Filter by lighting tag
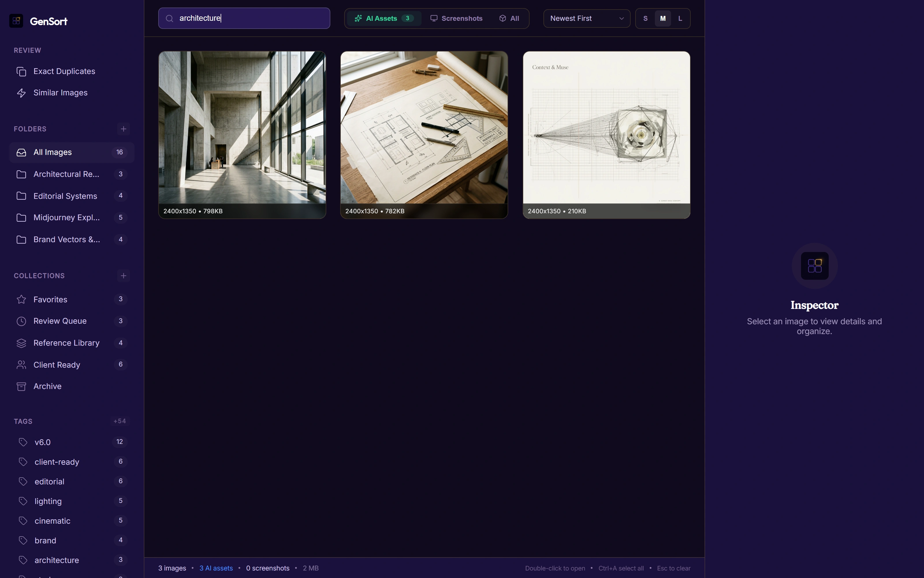This screenshot has height=578, width=924. click(x=72, y=501)
